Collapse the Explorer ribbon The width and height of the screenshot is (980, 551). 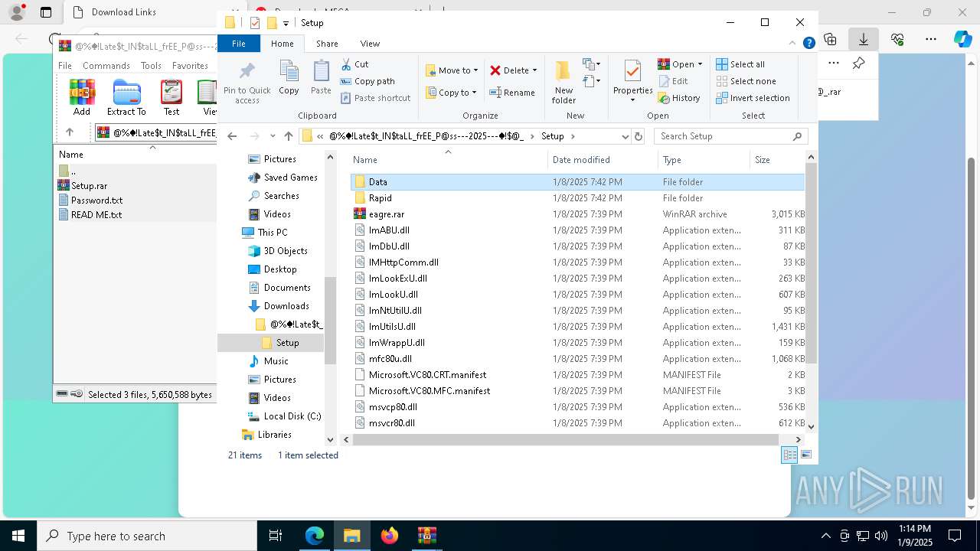pos(792,44)
